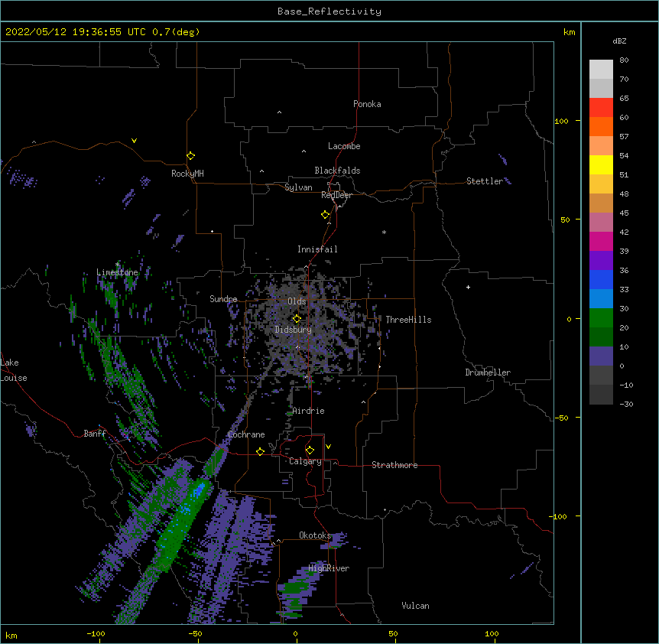This screenshot has height=644, width=659.
Task: Click the white plus marker north of Drumheller
Action: [x=468, y=287]
